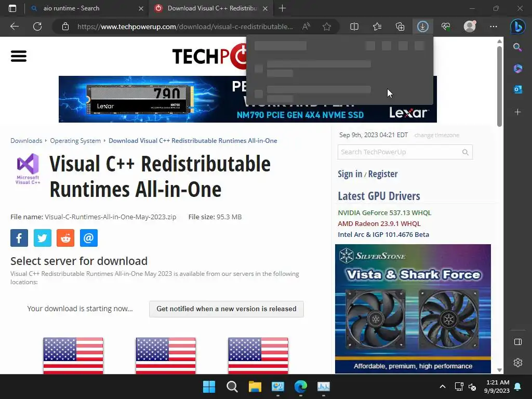Open the Favorites list

tap(377, 26)
